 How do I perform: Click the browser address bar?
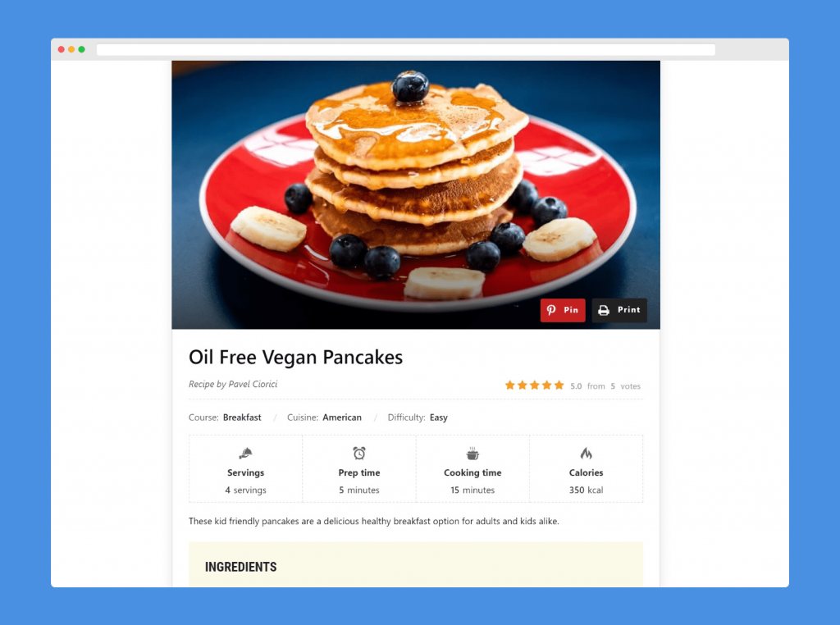[x=405, y=49]
